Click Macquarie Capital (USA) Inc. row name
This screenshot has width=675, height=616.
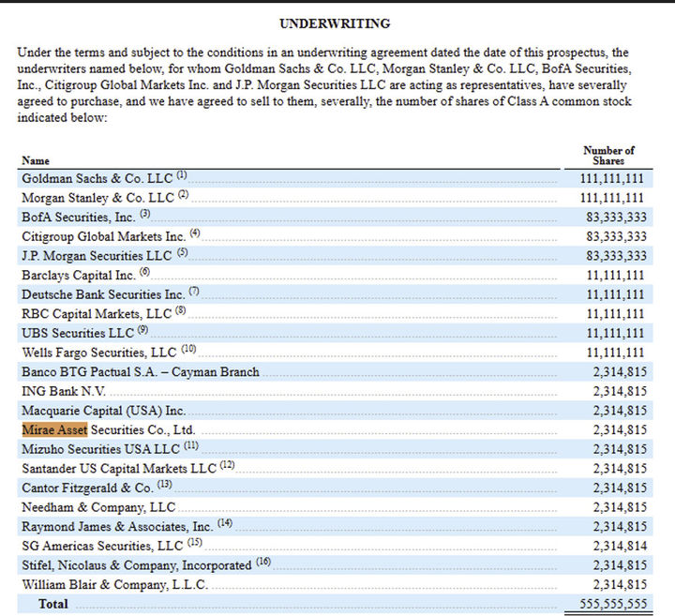[x=104, y=411]
